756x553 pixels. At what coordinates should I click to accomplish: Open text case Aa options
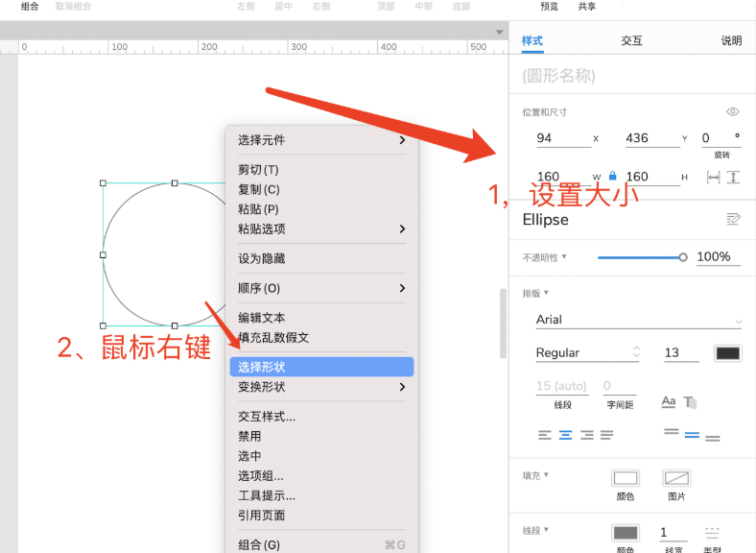coord(669,401)
